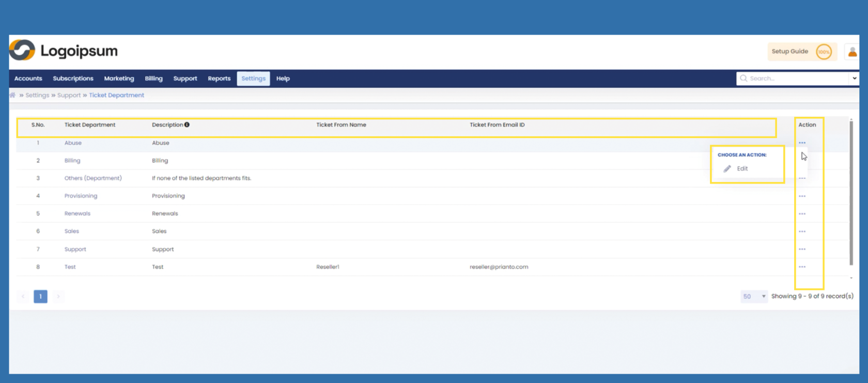Click the home icon in breadcrumb

[12, 95]
